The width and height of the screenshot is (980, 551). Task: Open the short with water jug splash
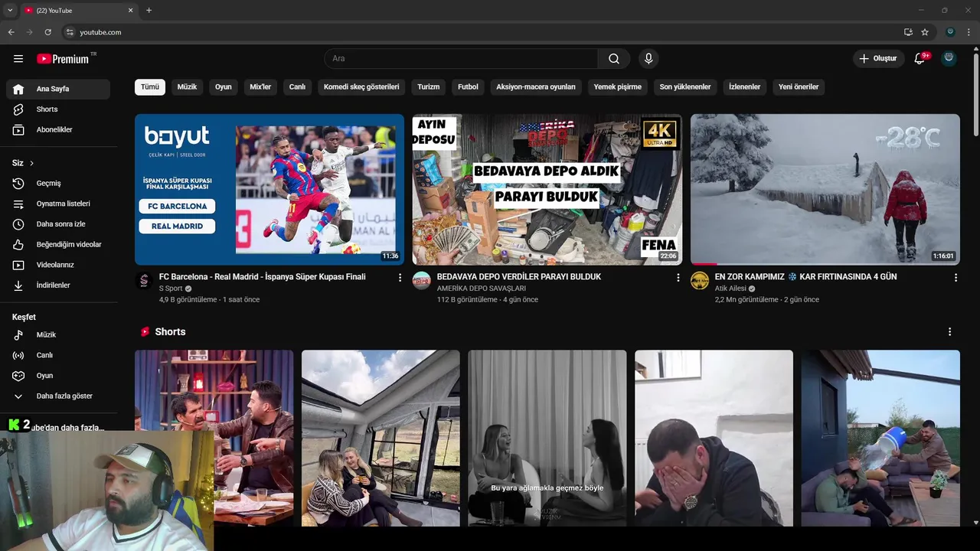880,439
